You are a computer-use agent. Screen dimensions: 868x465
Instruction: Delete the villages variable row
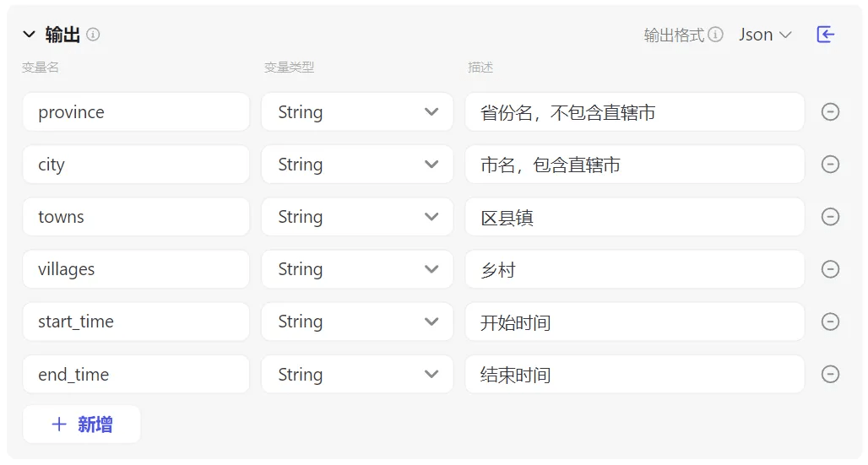(x=830, y=269)
